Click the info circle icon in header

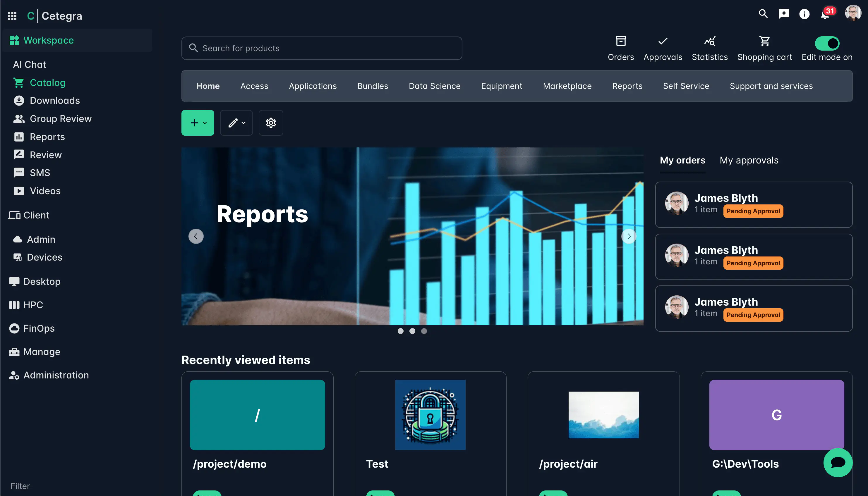[x=804, y=14]
